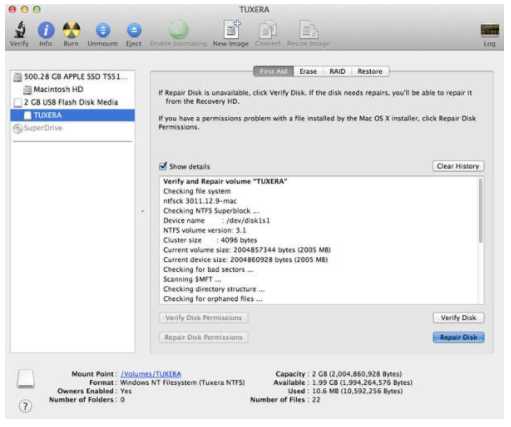
Task: Switch to the RAID tab
Action: 337,71
